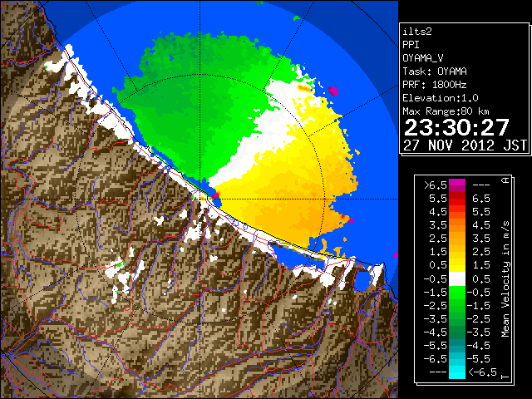Click the >6.5 legend label
Viewport: 532px width, 399px height.
[x=436, y=185]
